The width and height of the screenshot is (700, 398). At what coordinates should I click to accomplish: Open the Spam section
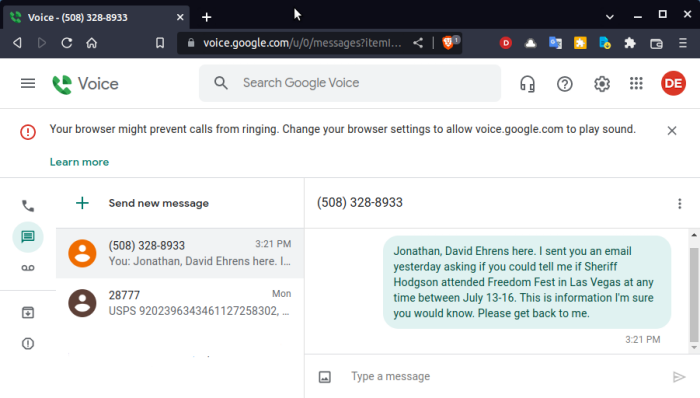tap(28, 344)
